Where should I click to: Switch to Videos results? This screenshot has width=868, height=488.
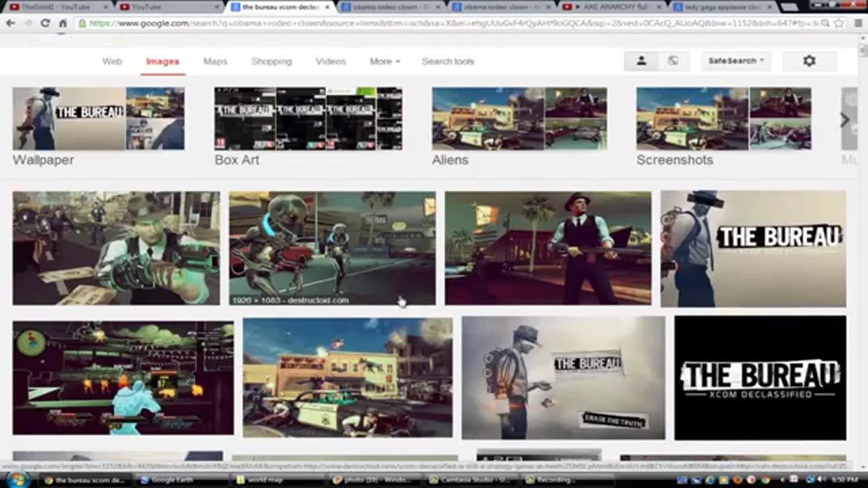point(330,61)
